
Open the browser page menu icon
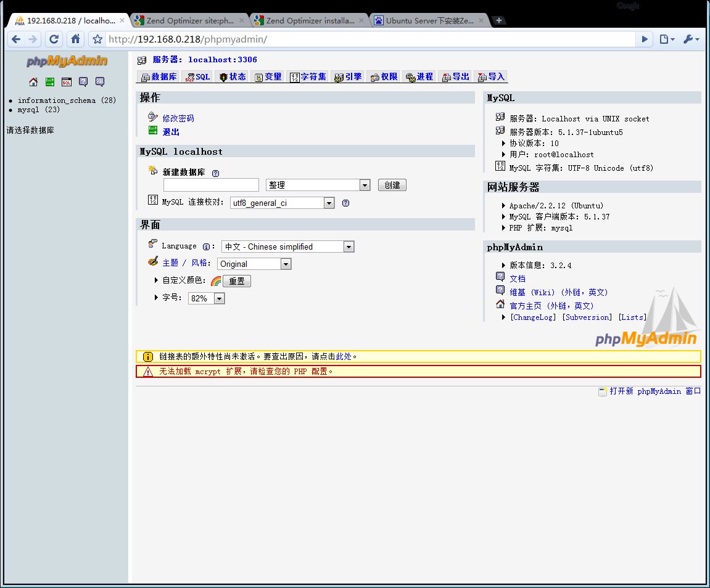[x=667, y=39]
